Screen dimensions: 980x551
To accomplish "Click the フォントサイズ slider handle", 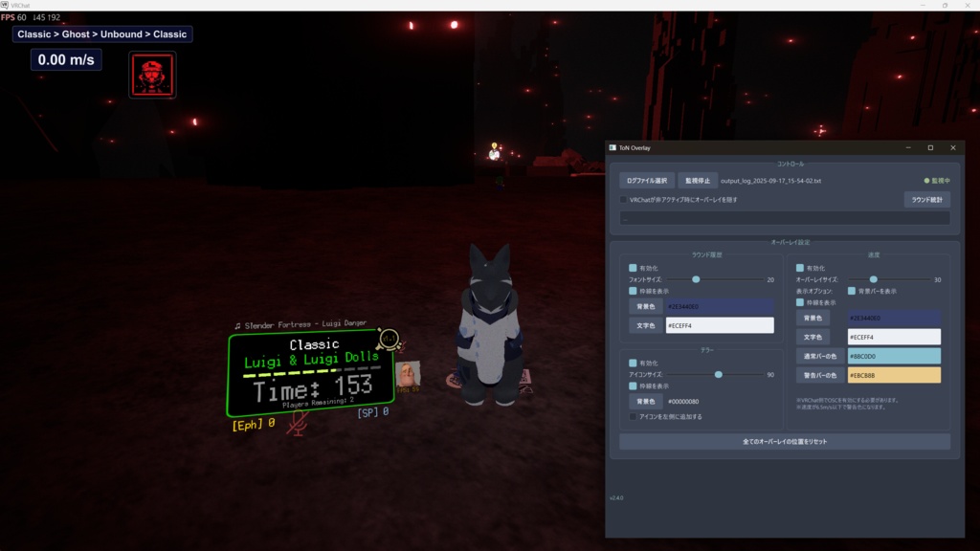I will (696, 280).
